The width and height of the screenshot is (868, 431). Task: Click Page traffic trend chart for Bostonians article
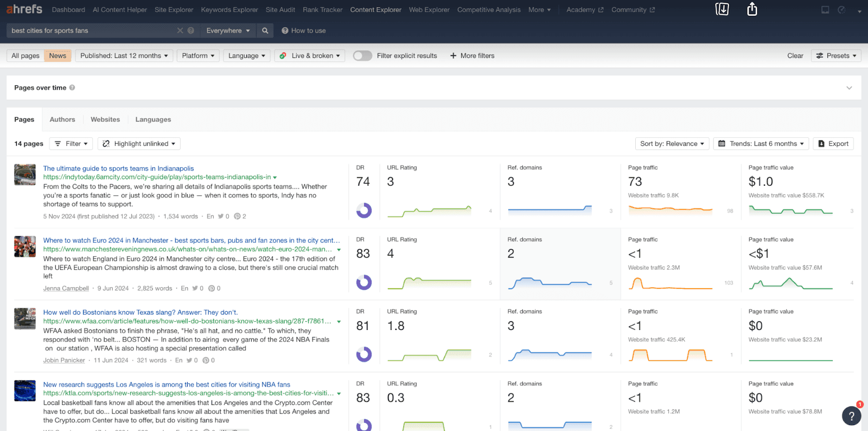670,354
